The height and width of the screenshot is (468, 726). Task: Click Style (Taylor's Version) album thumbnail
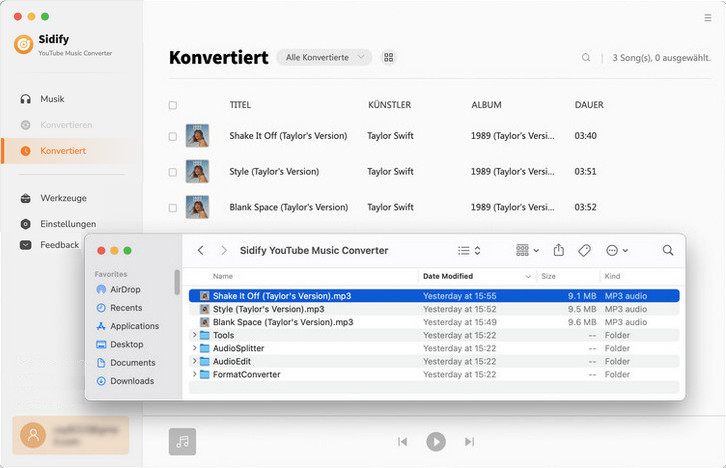click(197, 171)
